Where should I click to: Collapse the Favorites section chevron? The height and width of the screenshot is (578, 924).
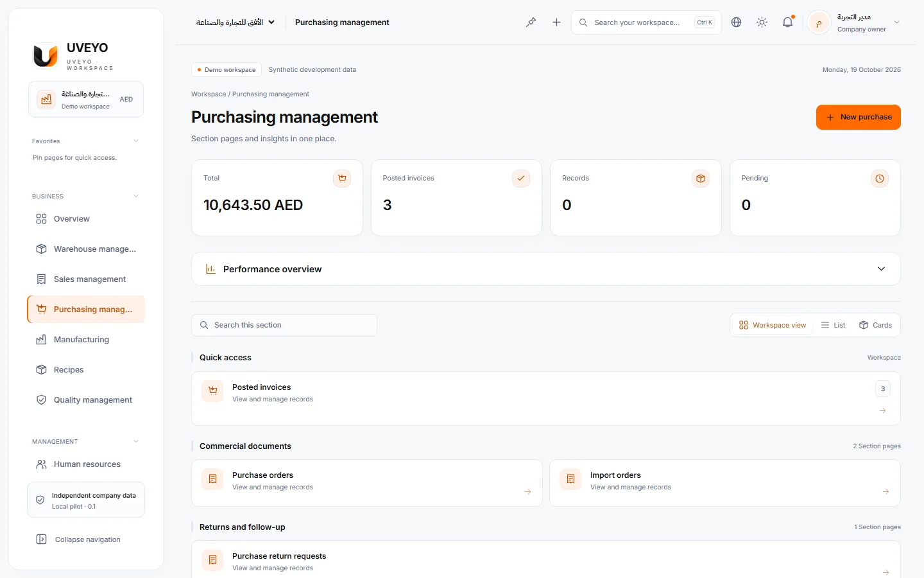tap(136, 141)
